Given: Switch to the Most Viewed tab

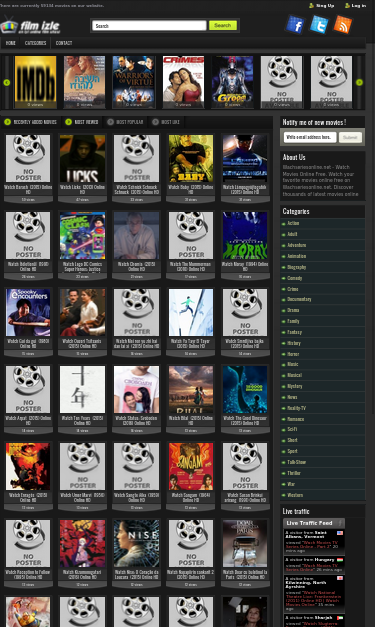Looking at the screenshot, I should (82, 122).
